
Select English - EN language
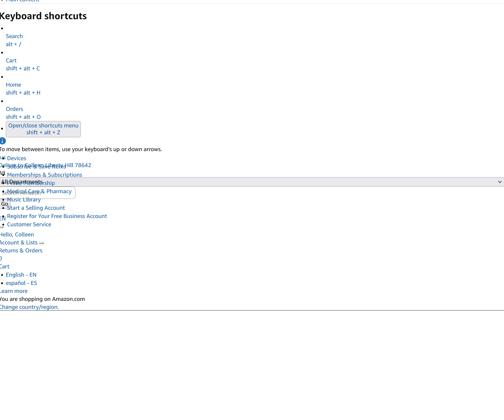[x=21, y=275]
